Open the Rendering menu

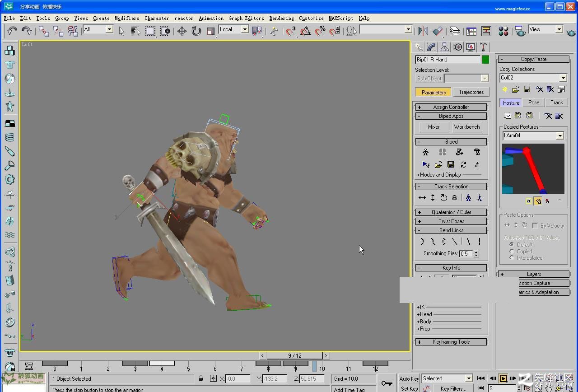pyautogui.click(x=281, y=18)
